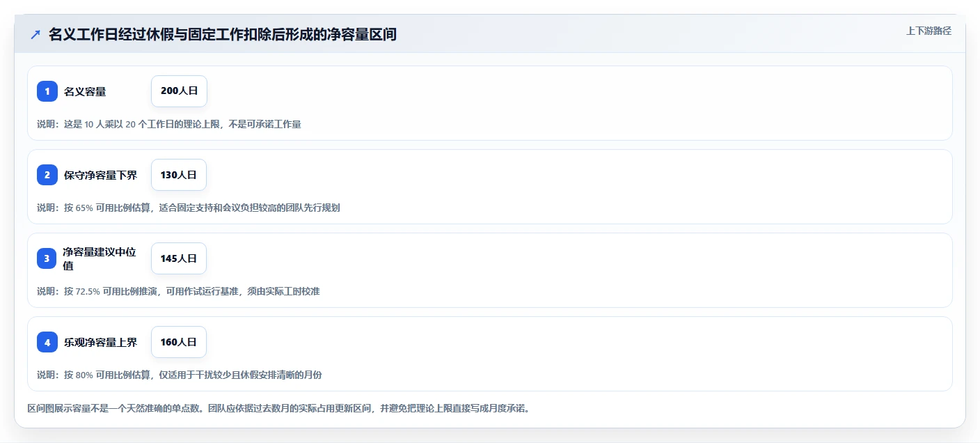
Task: Click the heading 名义工作日经过休假与固定工作扣除后形成的净容量区间
Action: click(x=223, y=35)
